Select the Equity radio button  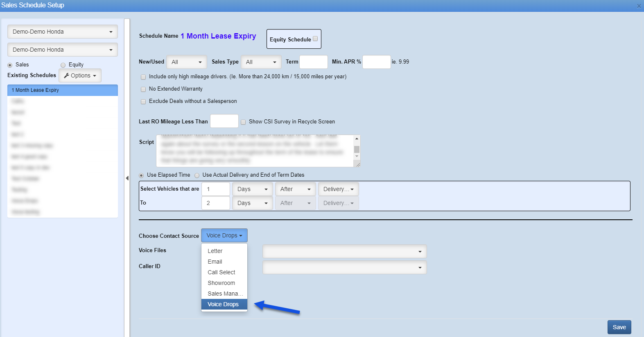click(x=63, y=65)
